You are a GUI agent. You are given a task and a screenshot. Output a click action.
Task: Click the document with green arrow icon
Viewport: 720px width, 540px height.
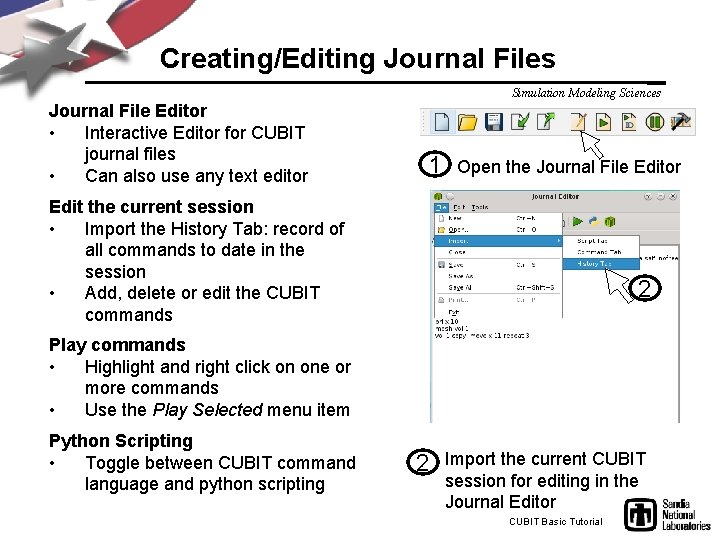click(546, 122)
